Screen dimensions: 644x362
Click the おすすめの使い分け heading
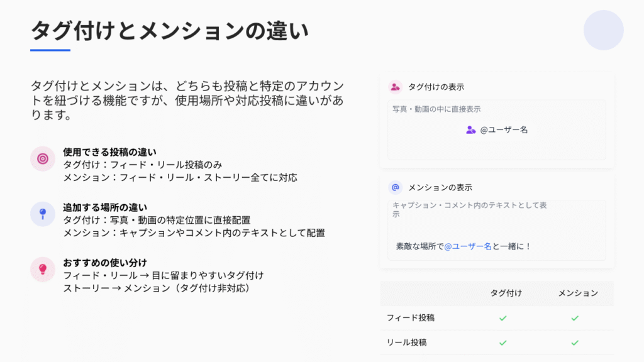(x=104, y=263)
